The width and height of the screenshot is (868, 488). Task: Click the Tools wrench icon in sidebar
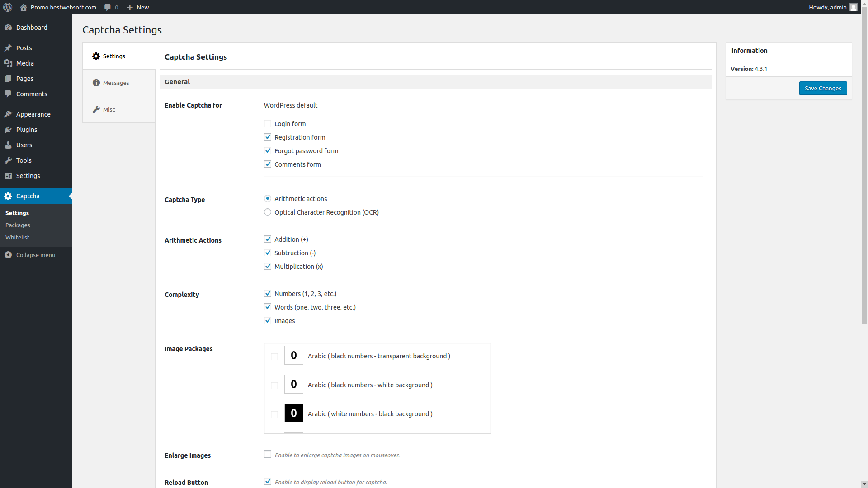pyautogui.click(x=8, y=160)
